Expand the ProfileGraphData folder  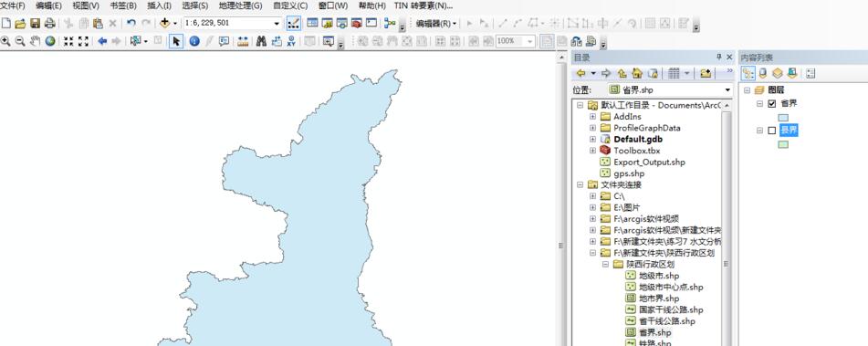(593, 128)
